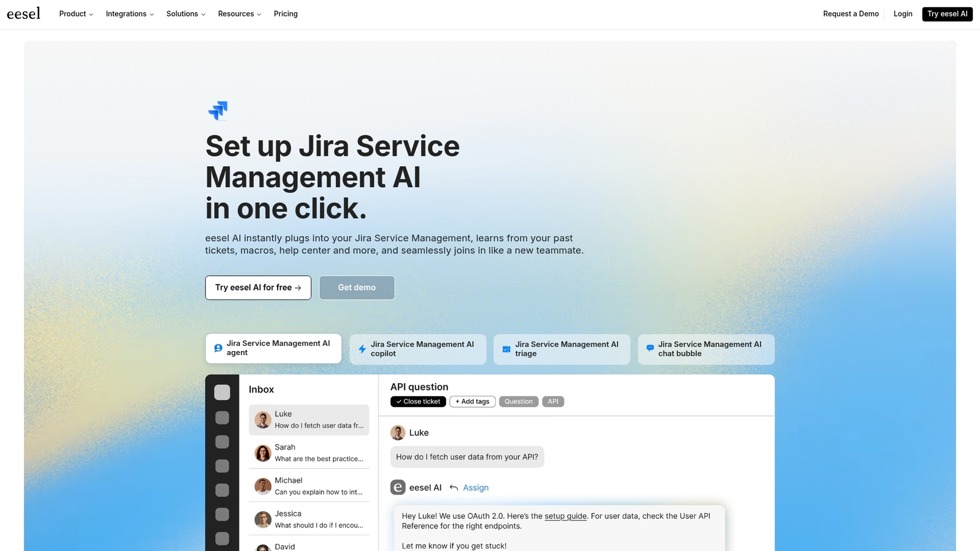Viewport: 980px width, 551px height.
Task: Click the Try eesel AI for free button
Action: pyautogui.click(x=258, y=287)
